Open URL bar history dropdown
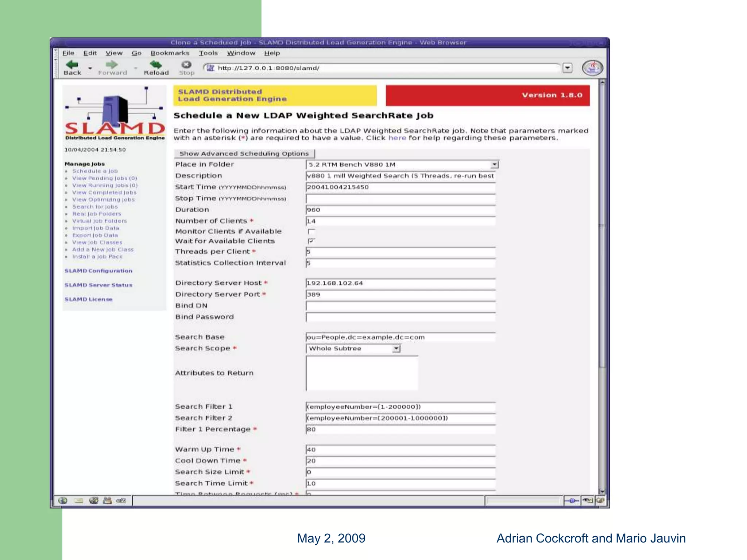The width and height of the screenshot is (747, 560). [567, 68]
